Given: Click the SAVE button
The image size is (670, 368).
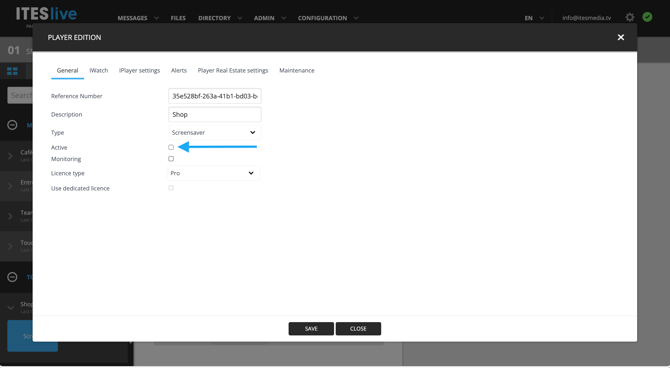Looking at the screenshot, I should pyautogui.click(x=311, y=329).
